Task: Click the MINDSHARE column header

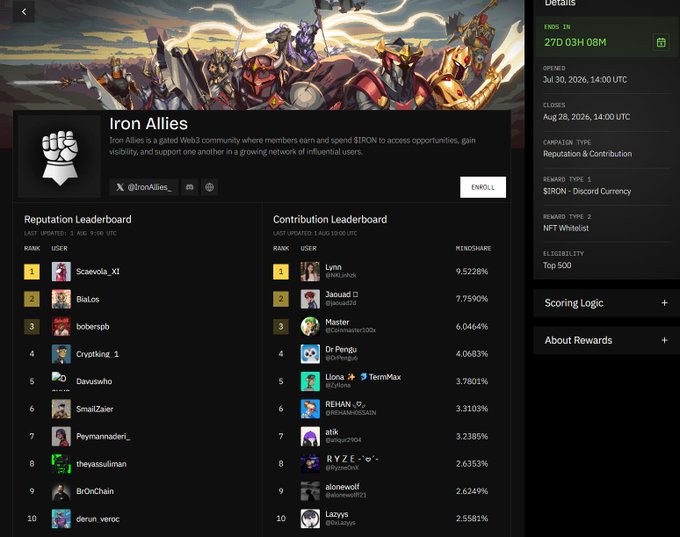Action: 473,248
